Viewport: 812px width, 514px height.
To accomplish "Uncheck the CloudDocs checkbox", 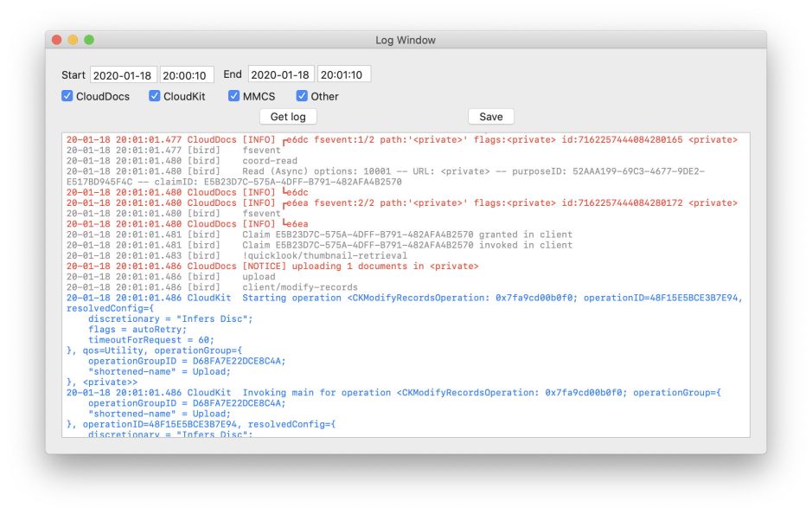I will click(67, 96).
